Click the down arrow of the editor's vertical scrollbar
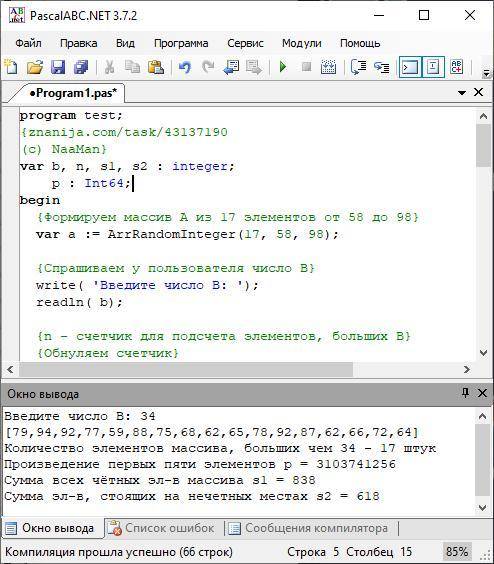 pyautogui.click(x=484, y=353)
